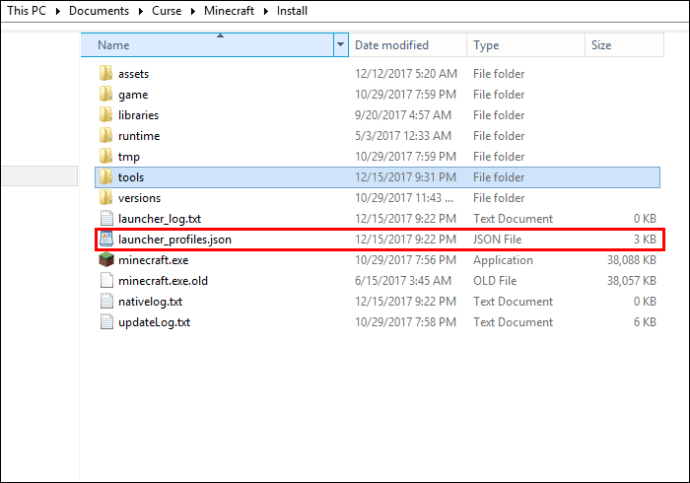The width and height of the screenshot is (690, 483).
Task: Select the tmp folder name
Action: click(x=128, y=157)
